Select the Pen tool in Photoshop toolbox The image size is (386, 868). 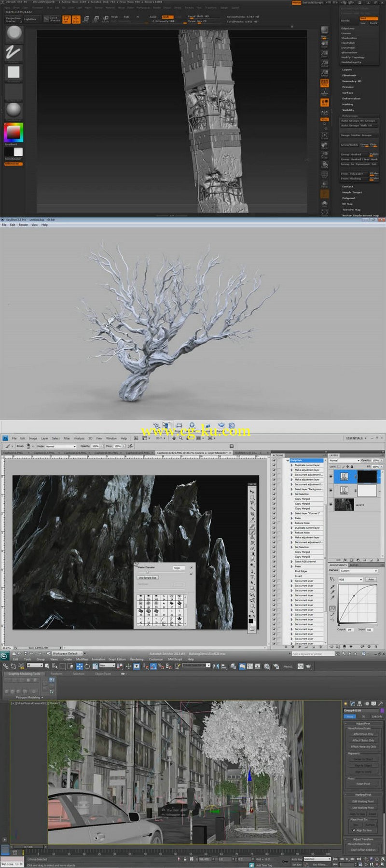tap(252, 571)
